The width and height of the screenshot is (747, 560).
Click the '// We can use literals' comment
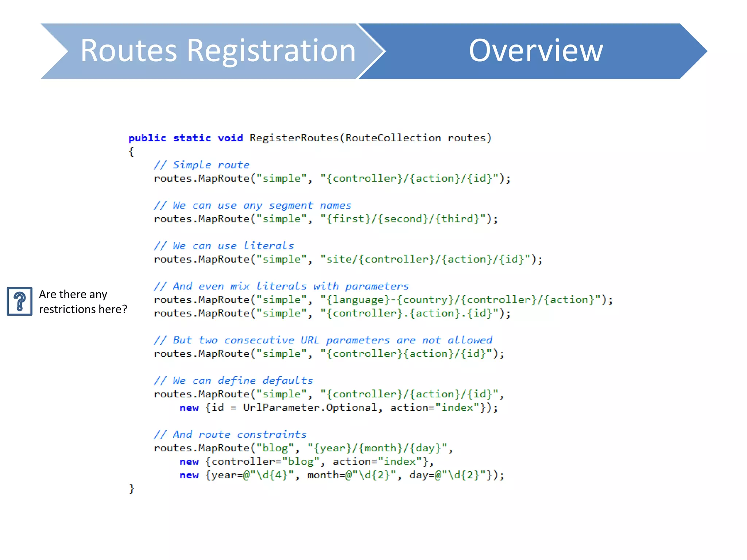click(224, 246)
